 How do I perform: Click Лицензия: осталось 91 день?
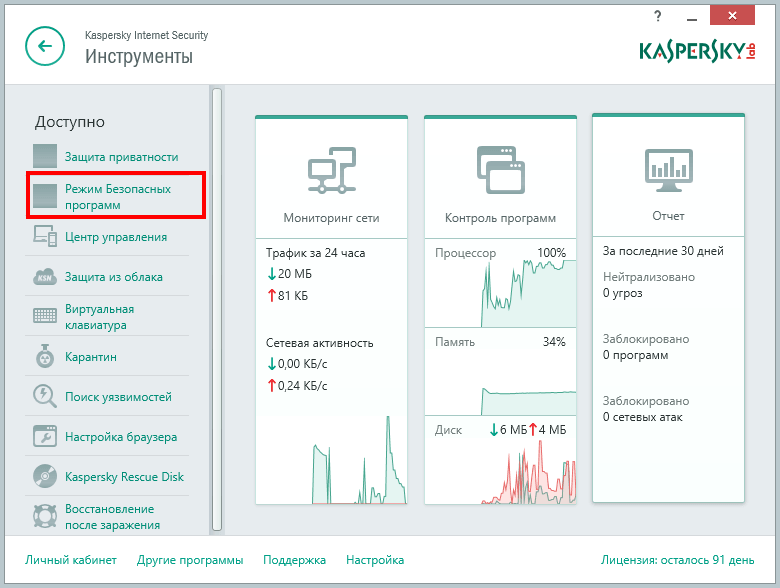tap(678, 560)
